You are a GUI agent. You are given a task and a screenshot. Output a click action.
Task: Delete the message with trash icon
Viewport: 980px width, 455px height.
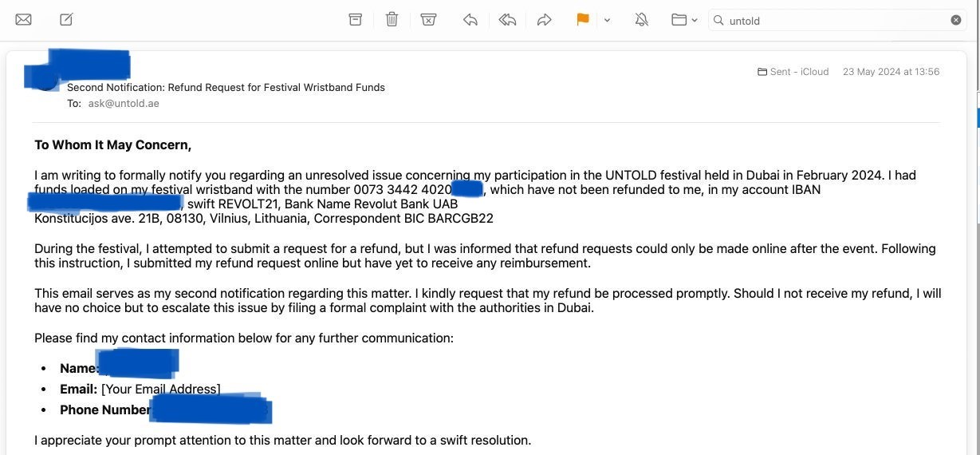point(392,19)
